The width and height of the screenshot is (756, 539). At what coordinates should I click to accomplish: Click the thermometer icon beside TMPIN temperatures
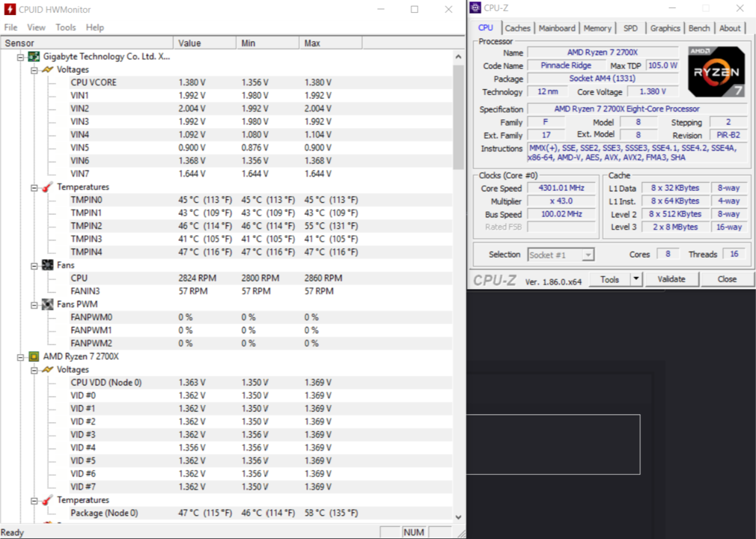click(x=47, y=187)
